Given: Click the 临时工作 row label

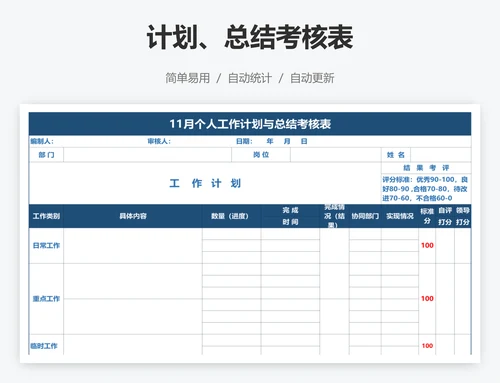Looking at the screenshot, I should click(44, 346).
